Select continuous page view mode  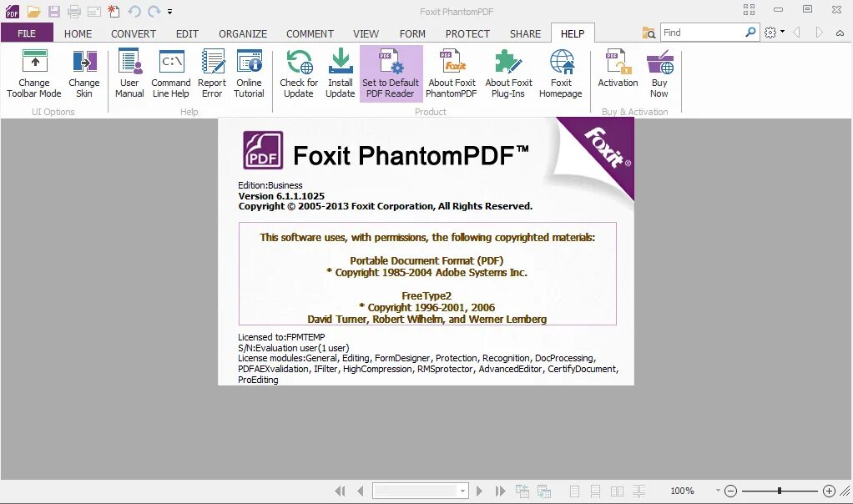click(x=595, y=491)
